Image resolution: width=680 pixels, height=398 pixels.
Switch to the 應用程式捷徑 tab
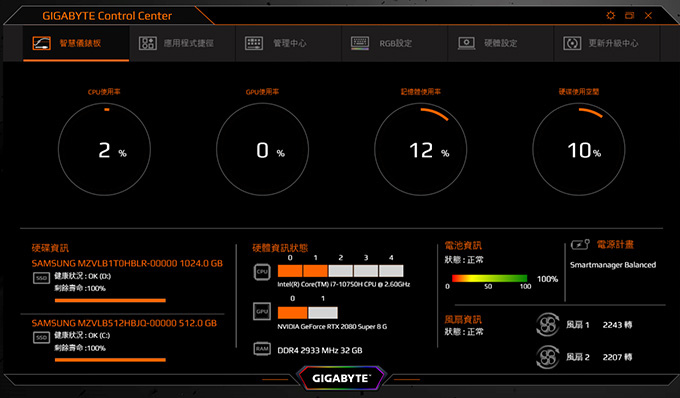click(182, 43)
